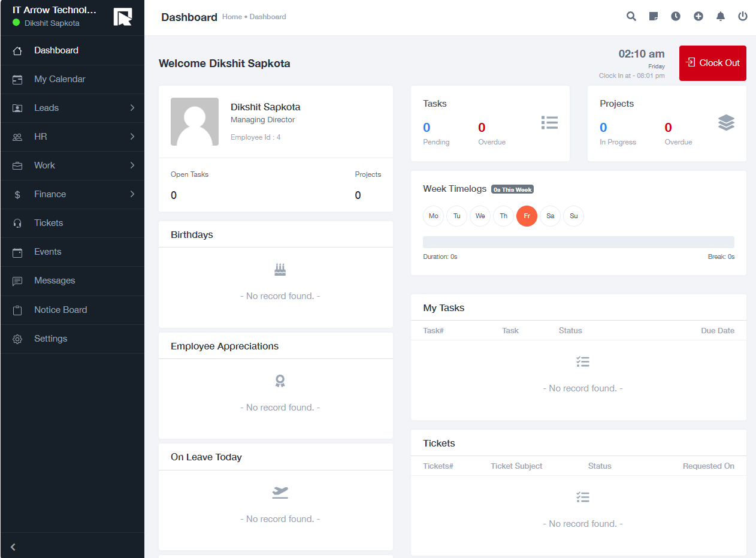Select Saturday in Week Timelogs
The height and width of the screenshot is (558, 756).
(550, 216)
